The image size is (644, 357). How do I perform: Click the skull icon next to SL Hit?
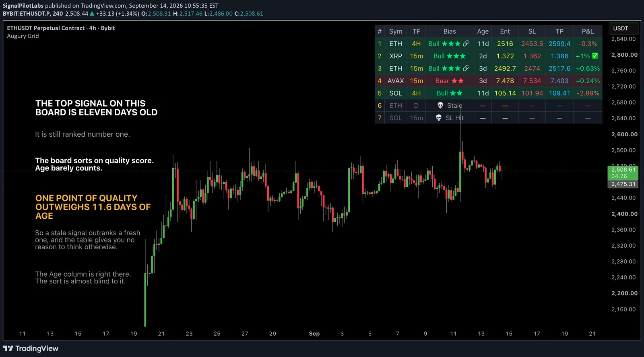(439, 118)
